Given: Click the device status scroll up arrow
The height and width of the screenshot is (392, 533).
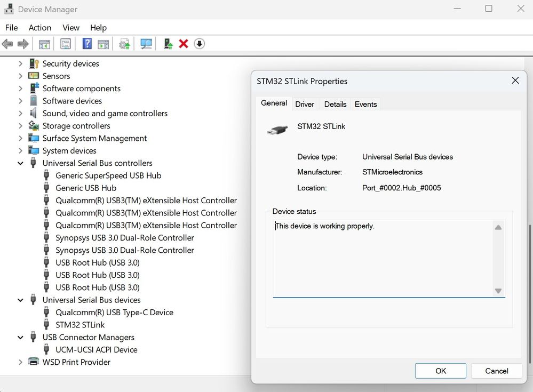Looking at the screenshot, I should coord(498,227).
